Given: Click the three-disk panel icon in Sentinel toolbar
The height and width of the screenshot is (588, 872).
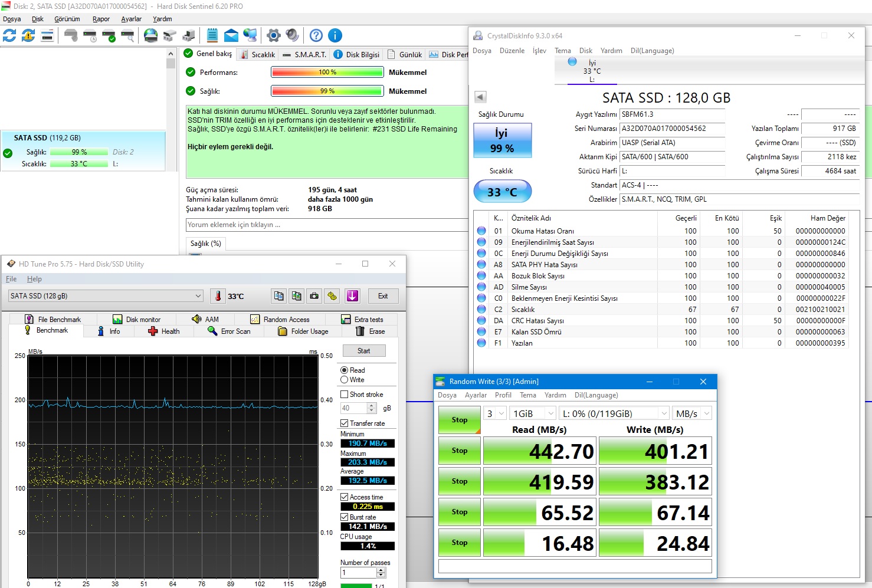Looking at the screenshot, I should coord(47,35).
